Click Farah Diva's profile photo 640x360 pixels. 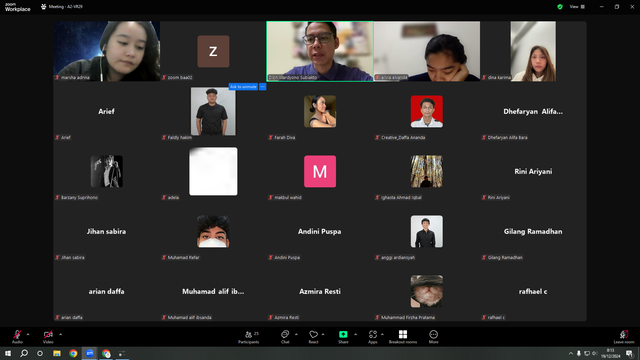coord(320,111)
